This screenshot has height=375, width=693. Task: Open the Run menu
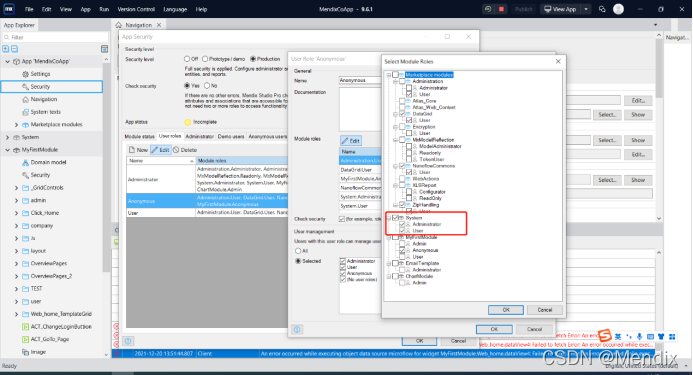pos(104,9)
